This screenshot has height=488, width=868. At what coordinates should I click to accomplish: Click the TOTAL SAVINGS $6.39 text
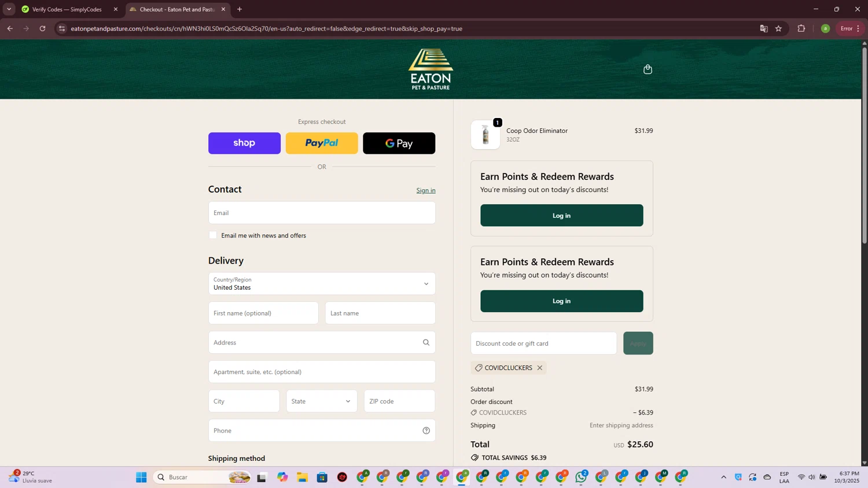pyautogui.click(x=514, y=458)
